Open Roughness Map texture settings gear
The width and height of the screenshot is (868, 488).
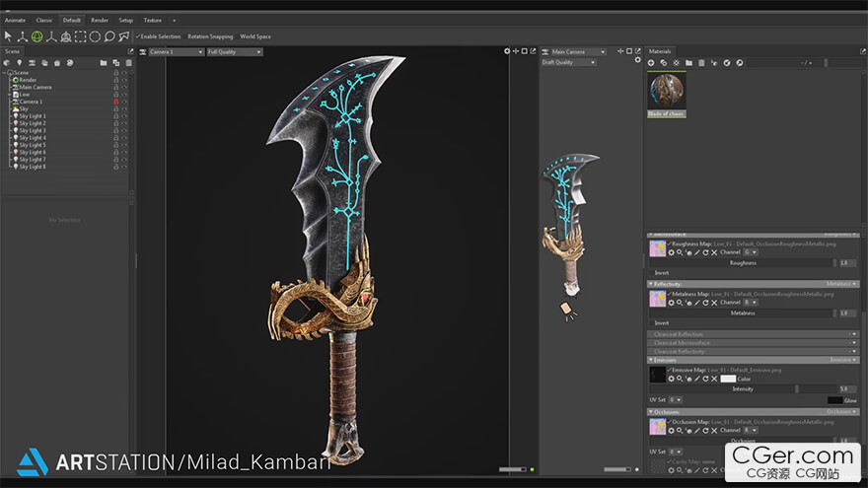coord(672,252)
